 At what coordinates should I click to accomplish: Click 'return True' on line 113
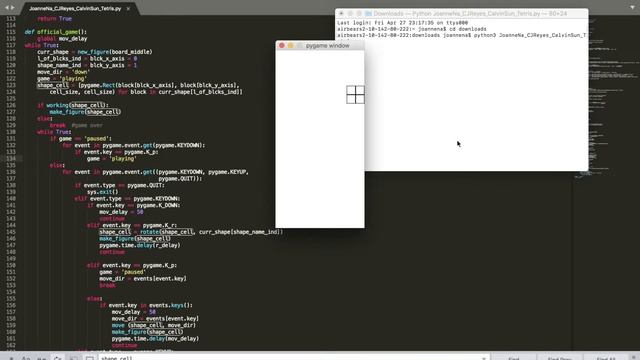click(x=54, y=18)
